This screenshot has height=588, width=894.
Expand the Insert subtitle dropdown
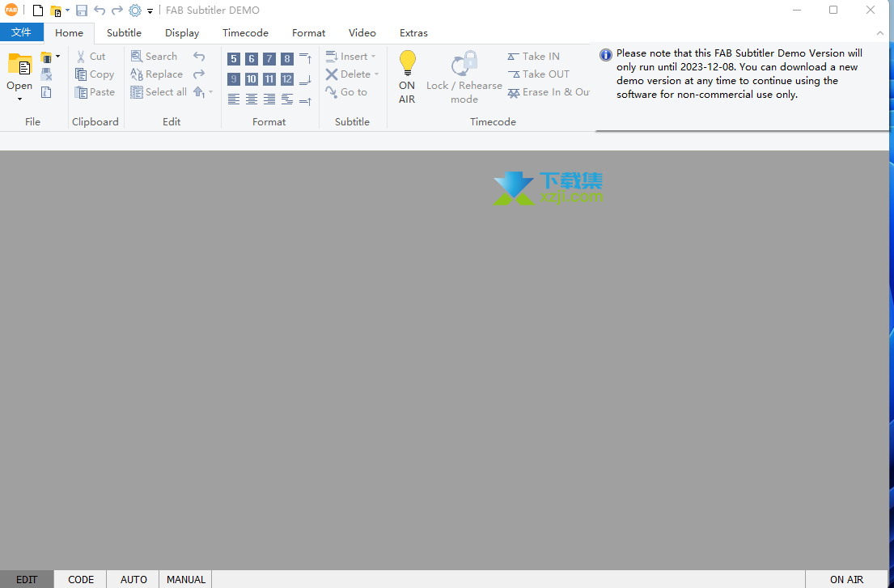pyautogui.click(x=374, y=57)
